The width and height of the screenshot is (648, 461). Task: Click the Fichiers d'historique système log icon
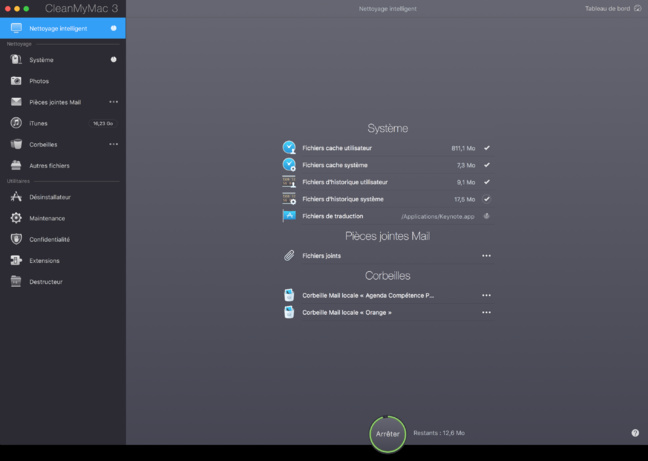click(x=289, y=199)
